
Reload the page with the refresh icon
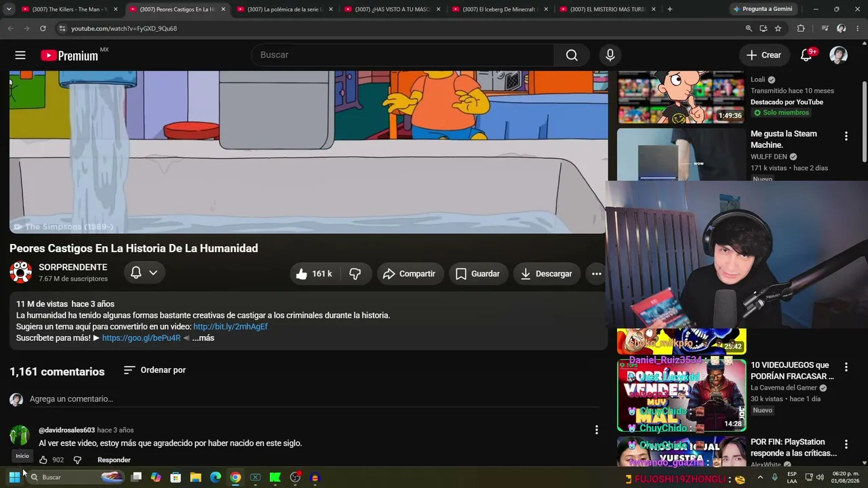[x=43, y=28]
